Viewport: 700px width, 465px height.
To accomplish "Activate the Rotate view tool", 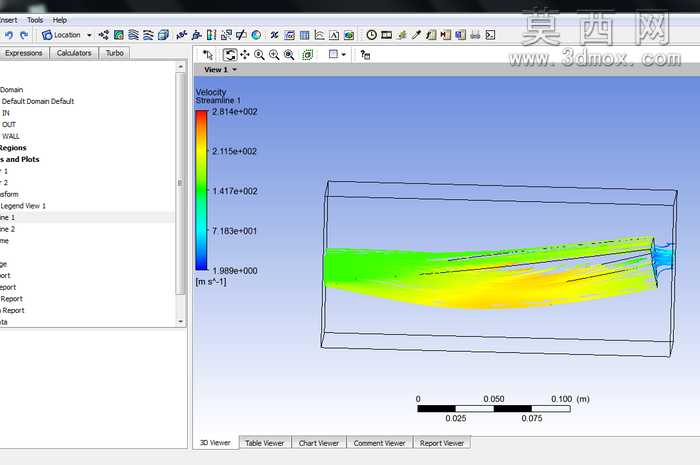I will click(x=230, y=55).
